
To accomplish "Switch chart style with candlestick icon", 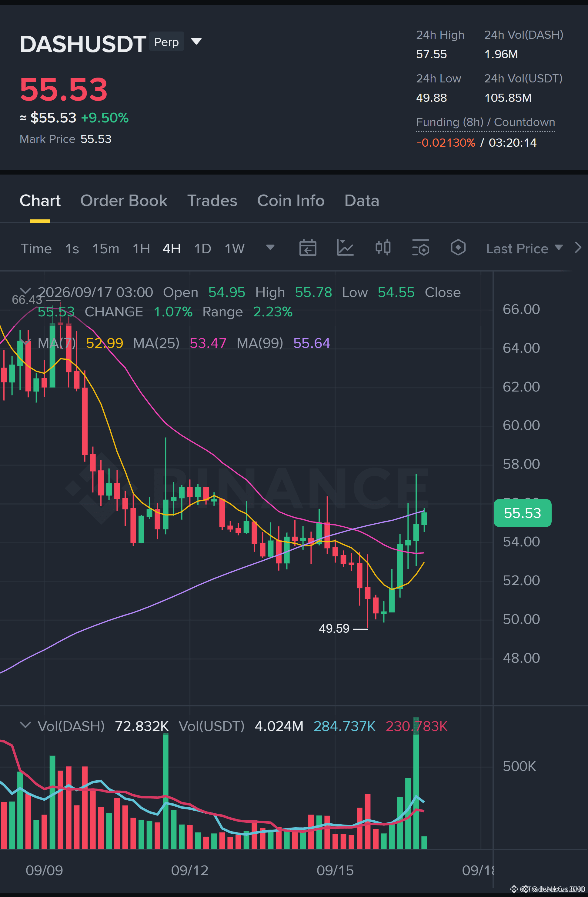I will (383, 248).
